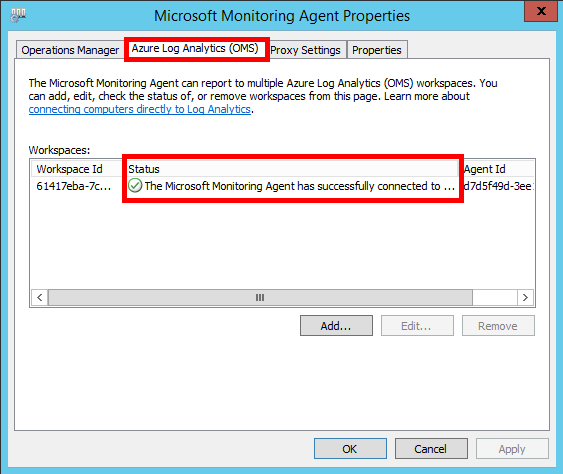Click the Edit... workspace button

pos(417,326)
